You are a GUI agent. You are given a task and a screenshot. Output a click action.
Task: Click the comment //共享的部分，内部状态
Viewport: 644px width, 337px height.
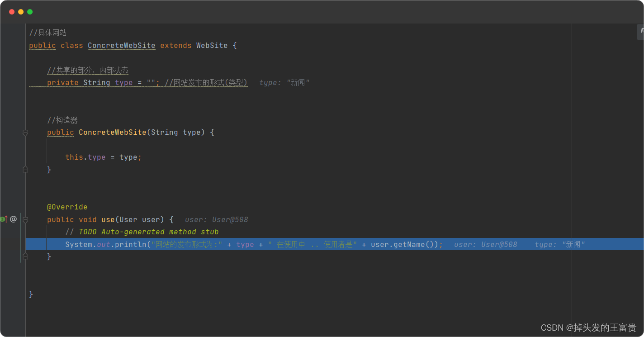coord(88,70)
